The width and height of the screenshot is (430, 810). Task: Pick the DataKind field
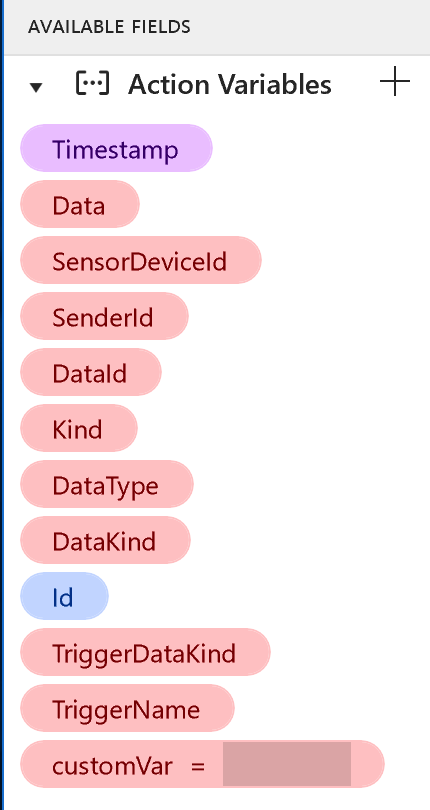click(105, 540)
